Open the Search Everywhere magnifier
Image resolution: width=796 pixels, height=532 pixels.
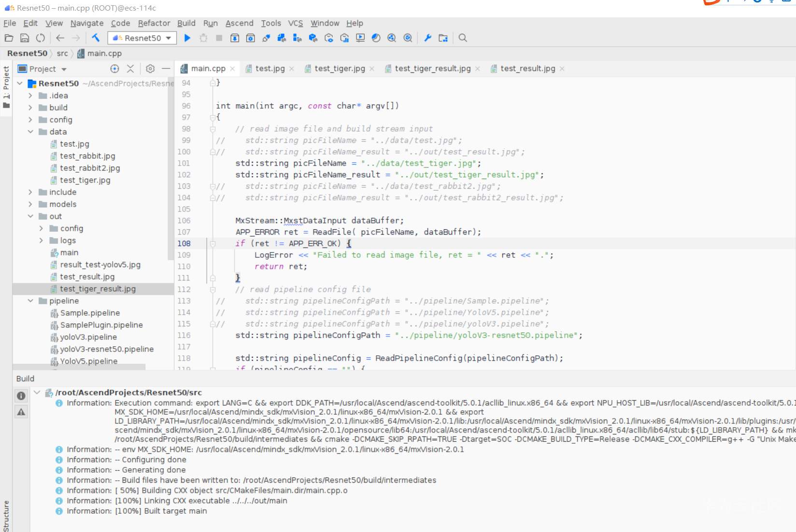pos(463,38)
